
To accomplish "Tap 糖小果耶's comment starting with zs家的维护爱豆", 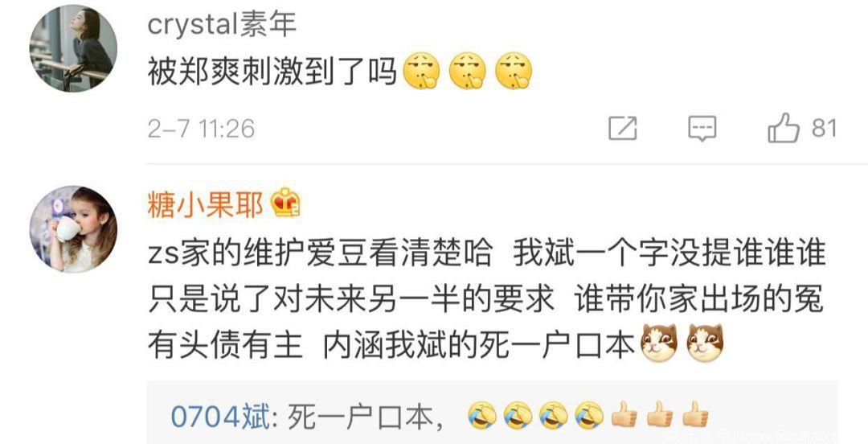I will tap(486, 299).
